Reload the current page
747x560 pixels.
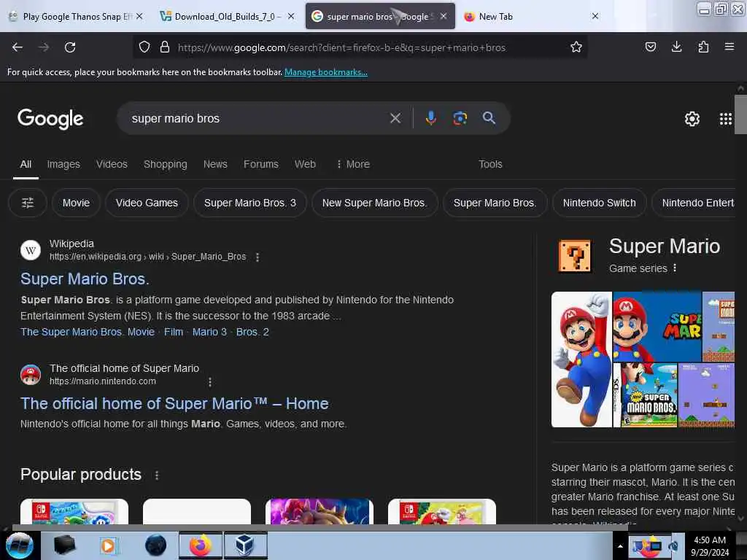[70, 47]
